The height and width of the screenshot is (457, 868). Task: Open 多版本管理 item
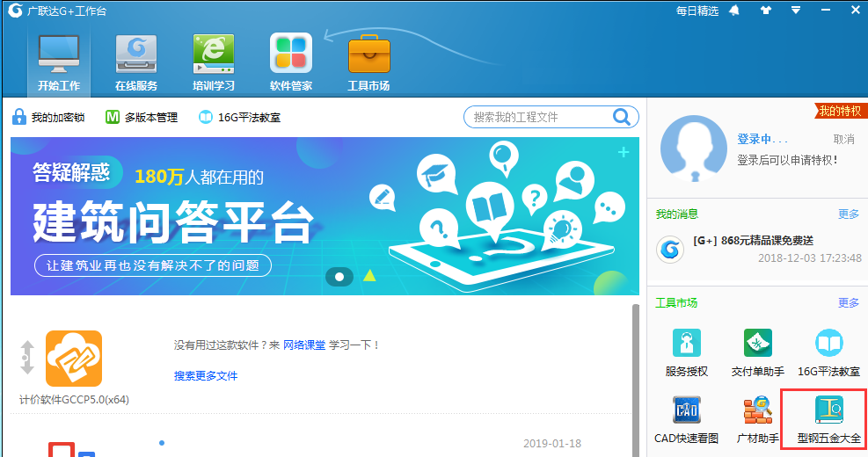tap(142, 117)
